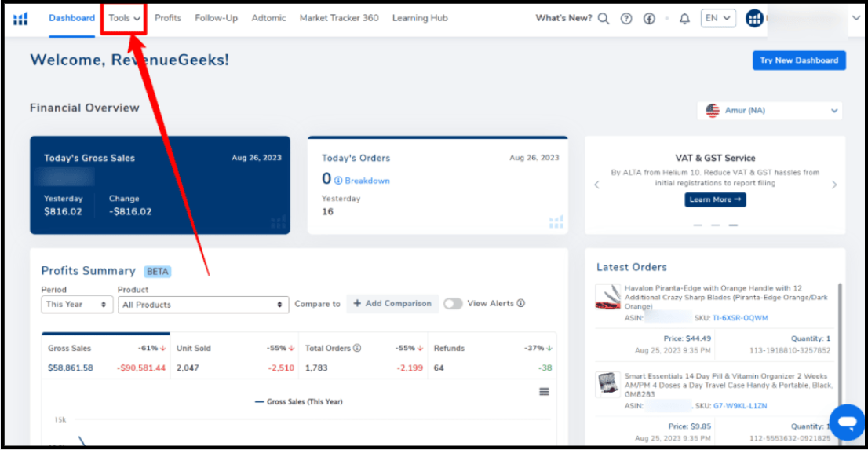The width and height of the screenshot is (868, 450).
Task: Toggle the View Alerts switch
Action: pos(453,304)
